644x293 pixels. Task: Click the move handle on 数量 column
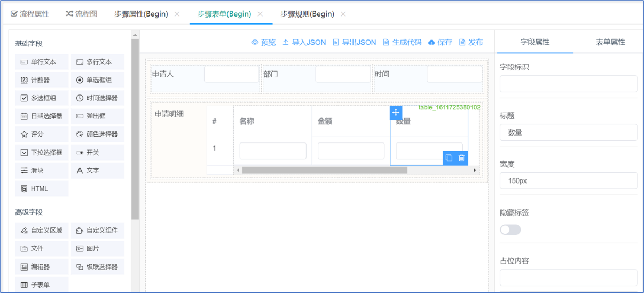click(396, 113)
